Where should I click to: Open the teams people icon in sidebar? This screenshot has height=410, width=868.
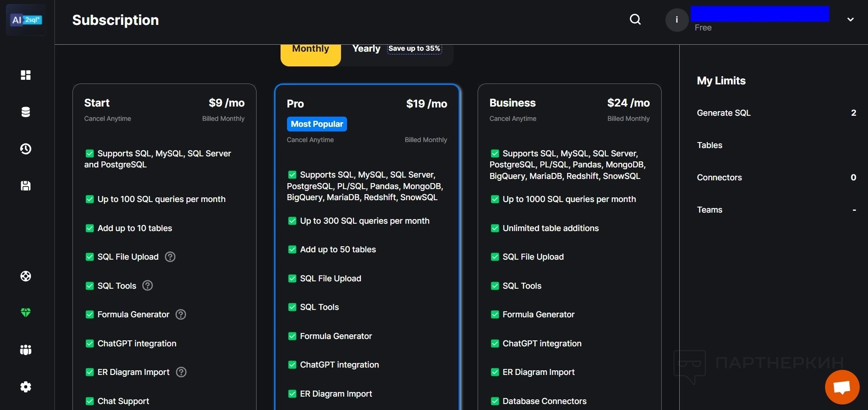[x=26, y=350]
